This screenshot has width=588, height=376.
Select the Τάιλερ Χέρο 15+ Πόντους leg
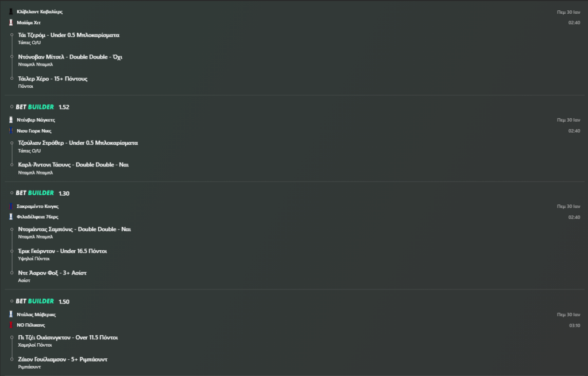tap(53, 79)
